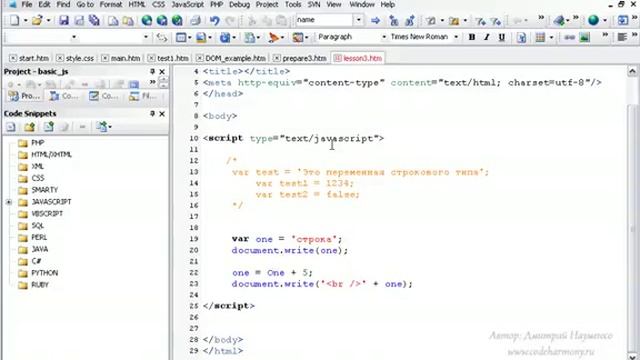Open the SVN menu
Image resolution: width=640 pixels, height=360 pixels.
pos(313,5)
